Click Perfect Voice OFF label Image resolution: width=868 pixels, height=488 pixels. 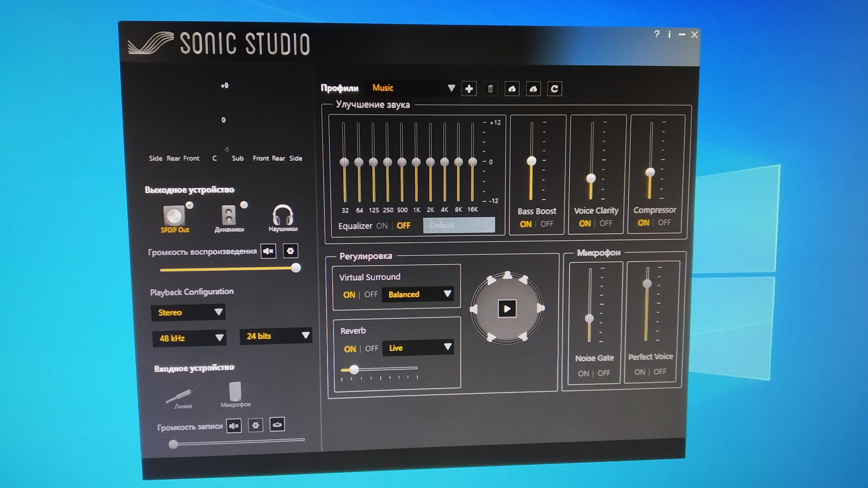click(x=660, y=372)
